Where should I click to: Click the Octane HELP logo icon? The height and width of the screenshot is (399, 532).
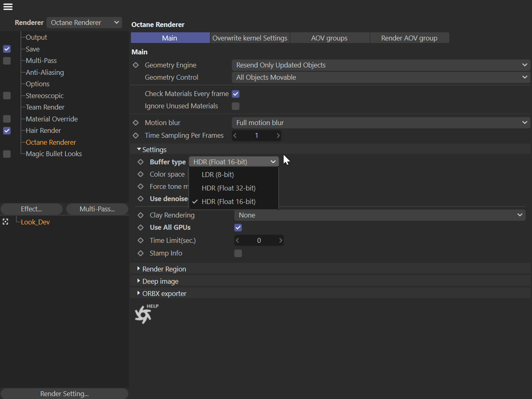point(146,314)
